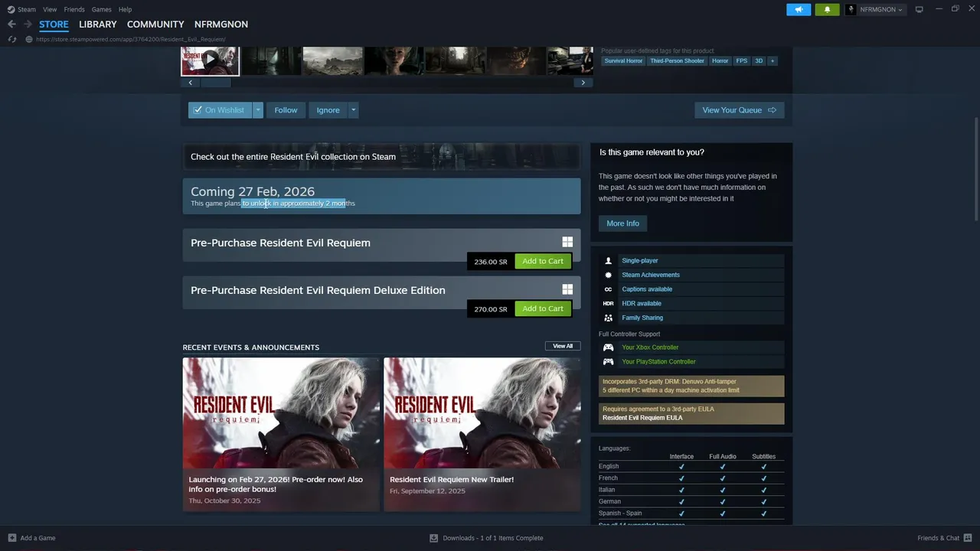Open the New Trailer announcement card
The width and height of the screenshot is (980, 551).
pos(482,434)
